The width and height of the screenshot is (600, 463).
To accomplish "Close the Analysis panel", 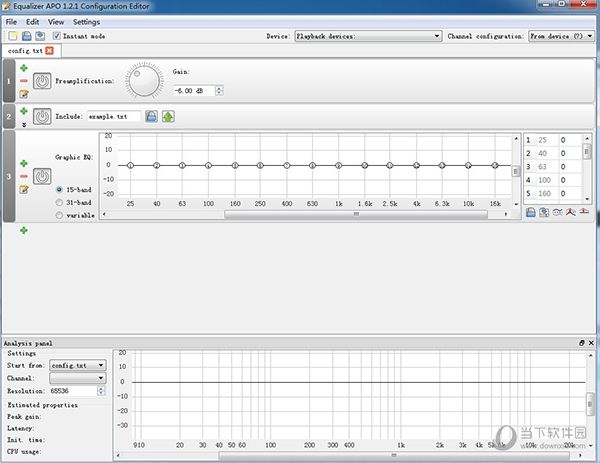I will point(591,343).
